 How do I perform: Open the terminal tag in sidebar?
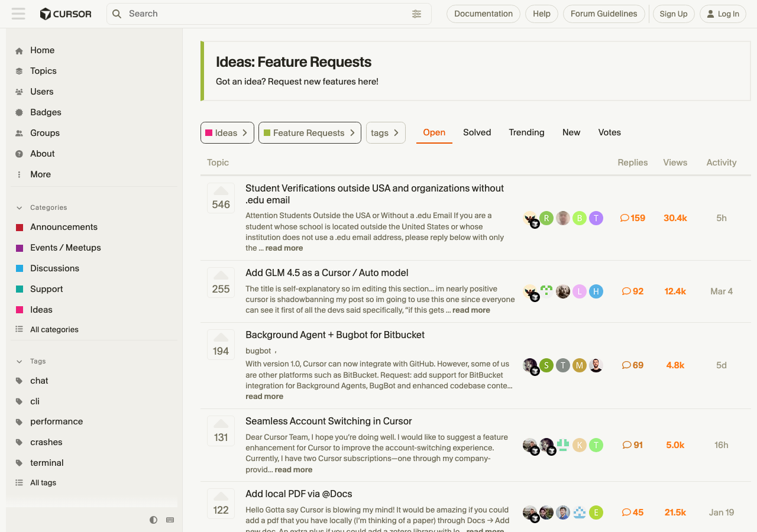[x=47, y=463]
